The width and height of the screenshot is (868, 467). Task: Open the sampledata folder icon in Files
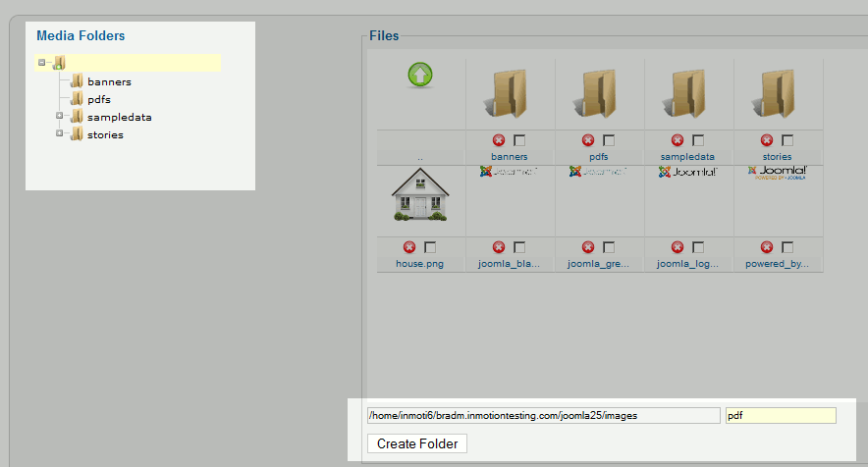684,93
